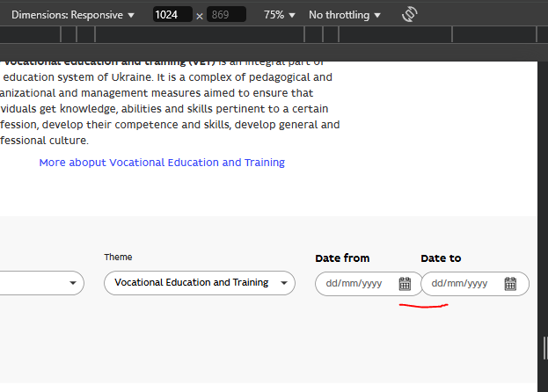Click the Date from label
Image resolution: width=548 pixels, height=392 pixels.
pos(342,258)
